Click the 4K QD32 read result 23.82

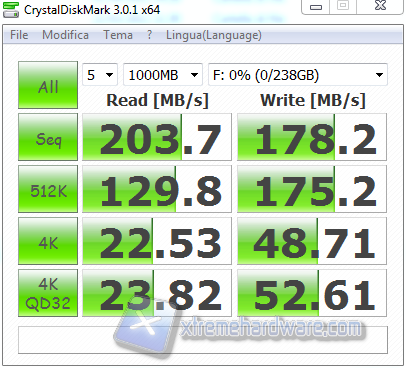(x=157, y=293)
